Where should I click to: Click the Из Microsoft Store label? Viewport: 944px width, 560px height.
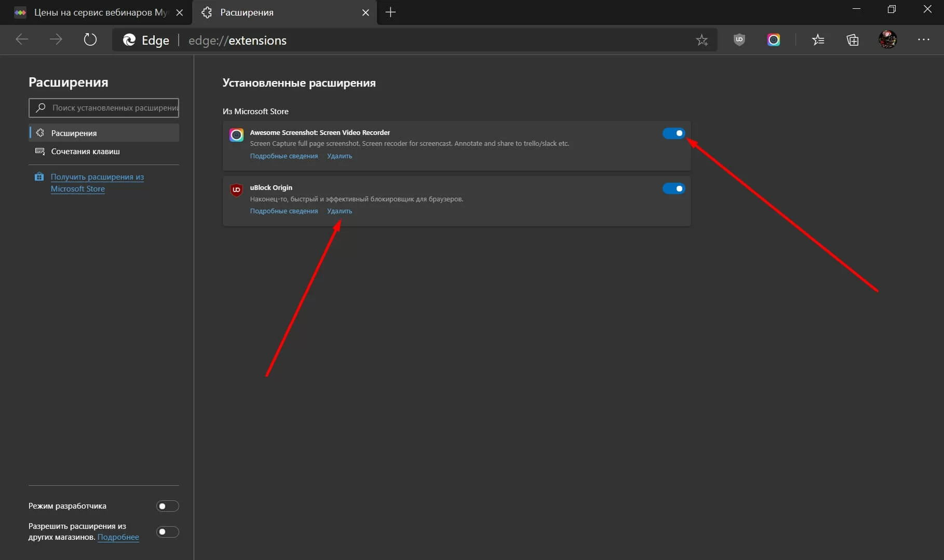pos(255,112)
